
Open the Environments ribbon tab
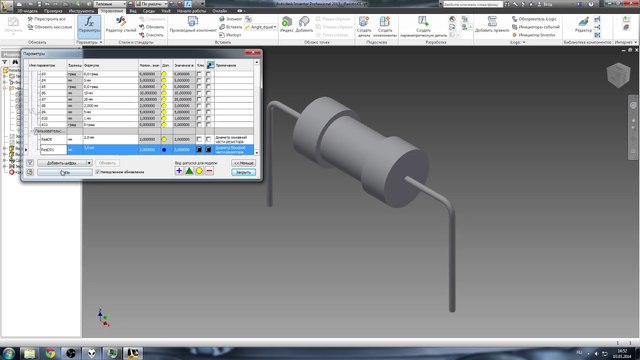coord(149,11)
